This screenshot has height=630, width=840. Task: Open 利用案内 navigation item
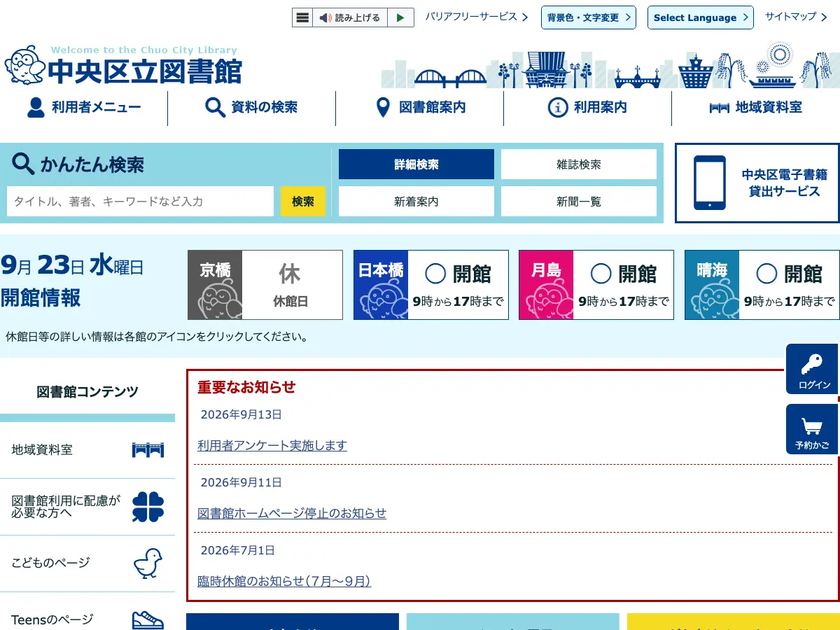click(588, 108)
